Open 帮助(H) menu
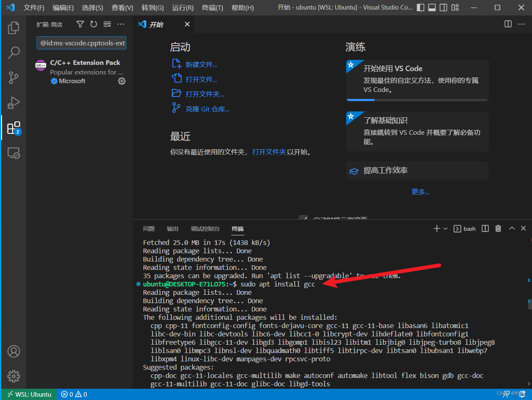This screenshot has height=400, width=532. pos(243,7)
